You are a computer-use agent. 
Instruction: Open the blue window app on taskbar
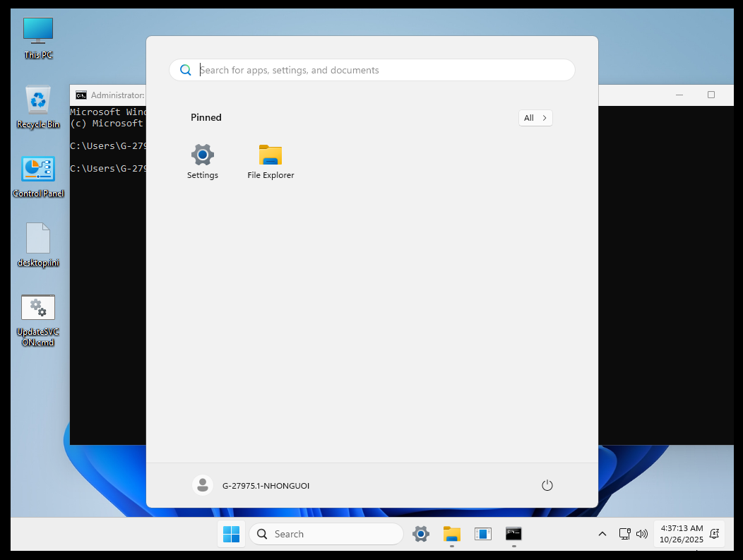(483, 534)
